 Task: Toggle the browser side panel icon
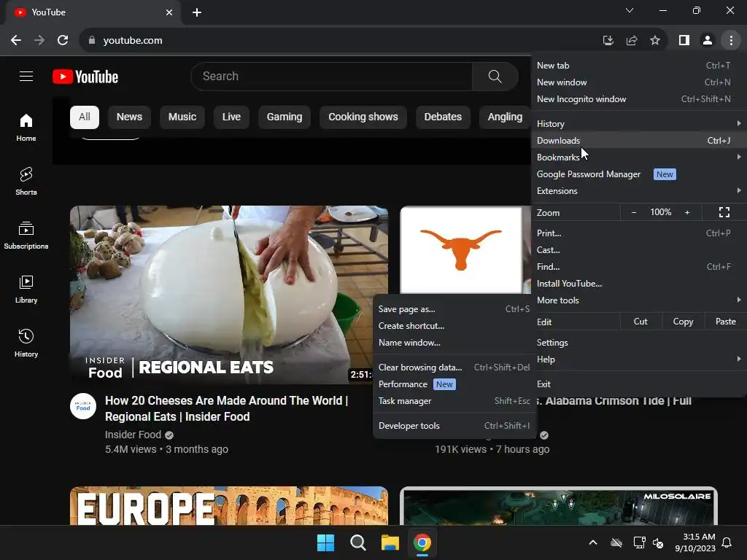click(x=684, y=41)
